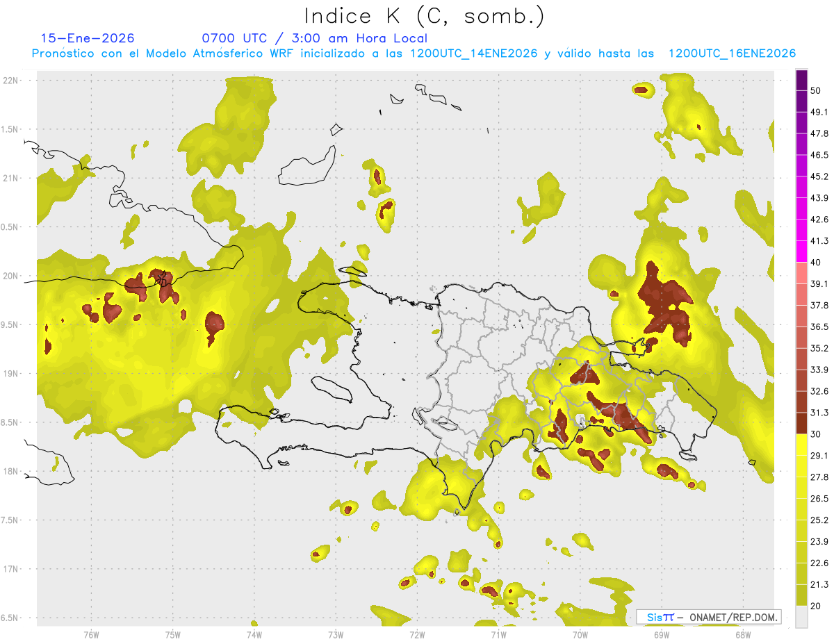Click the salmon band between the 39.1 and 40 labels
Image resolution: width=834 pixels, height=644 pixels.
801,273
